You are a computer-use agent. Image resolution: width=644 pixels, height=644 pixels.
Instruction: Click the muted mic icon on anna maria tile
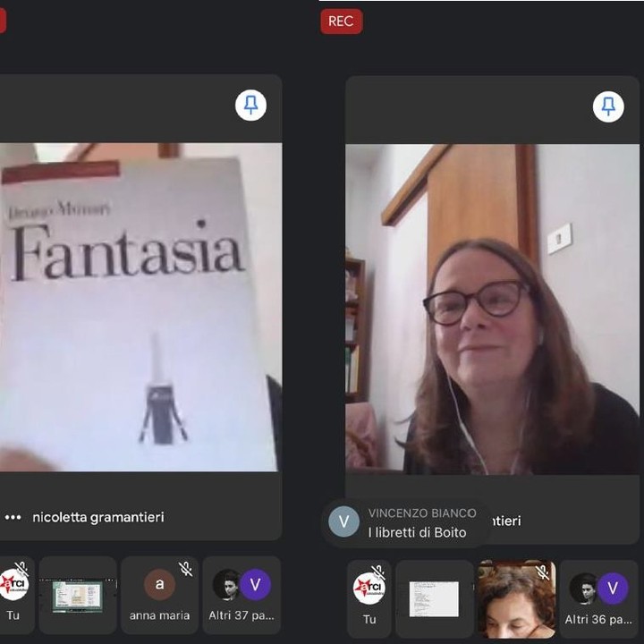coord(186,569)
